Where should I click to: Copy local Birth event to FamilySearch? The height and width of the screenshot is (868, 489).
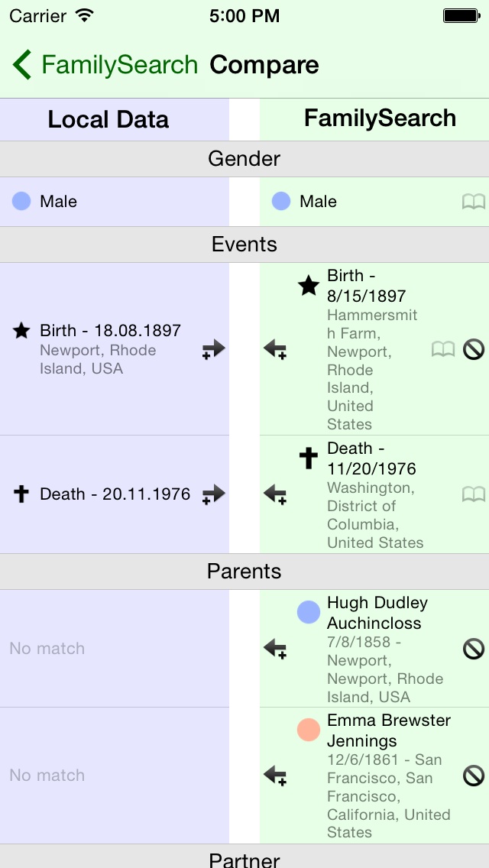(213, 350)
